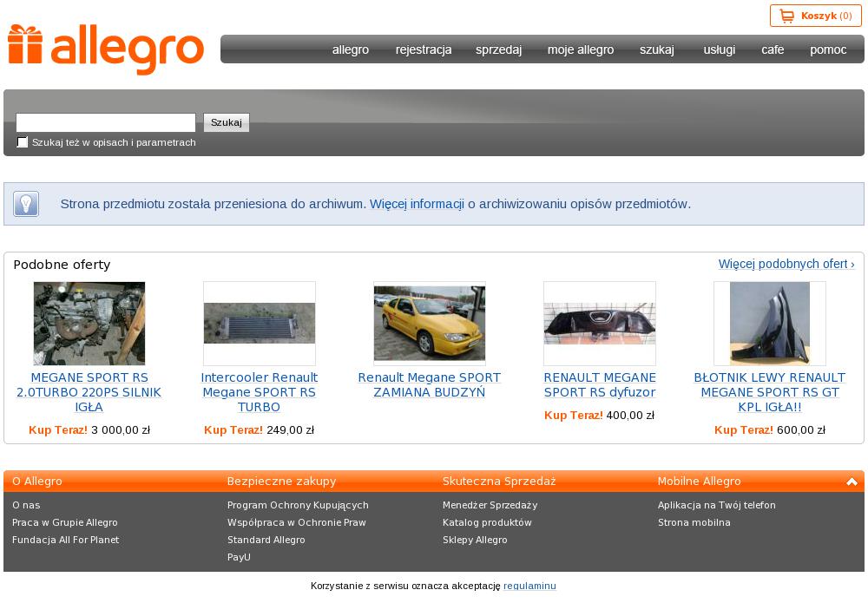
Task: Click the 600,00 zł price
Action: pos(801,430)
